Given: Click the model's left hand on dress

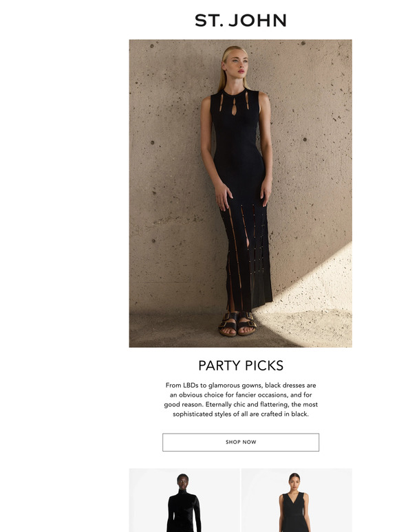Looking at the screenshot, I should point(266,195).
